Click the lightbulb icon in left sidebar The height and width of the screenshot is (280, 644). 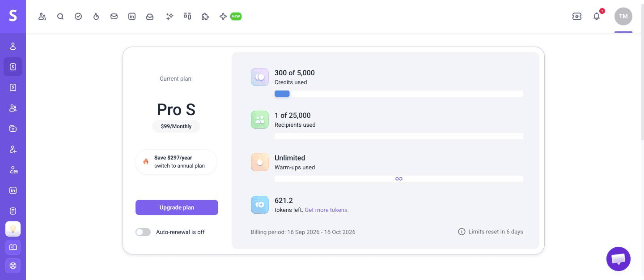[13, 229]
